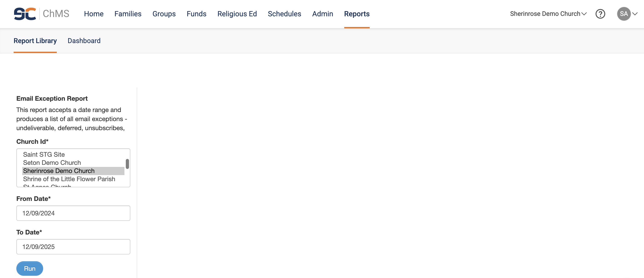This screenshot has height=278, width=644.
Task: Select the Report Library tab
Action: tap(35, 41)
